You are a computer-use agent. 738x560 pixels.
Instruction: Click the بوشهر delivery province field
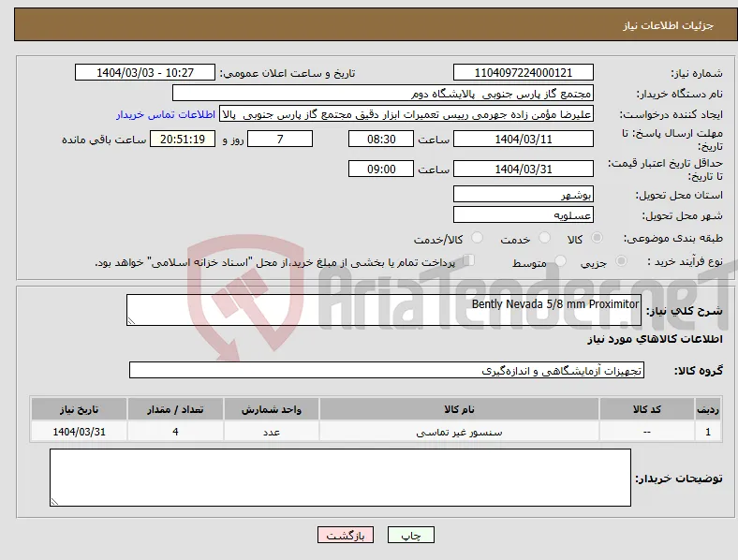coord(523,195)
